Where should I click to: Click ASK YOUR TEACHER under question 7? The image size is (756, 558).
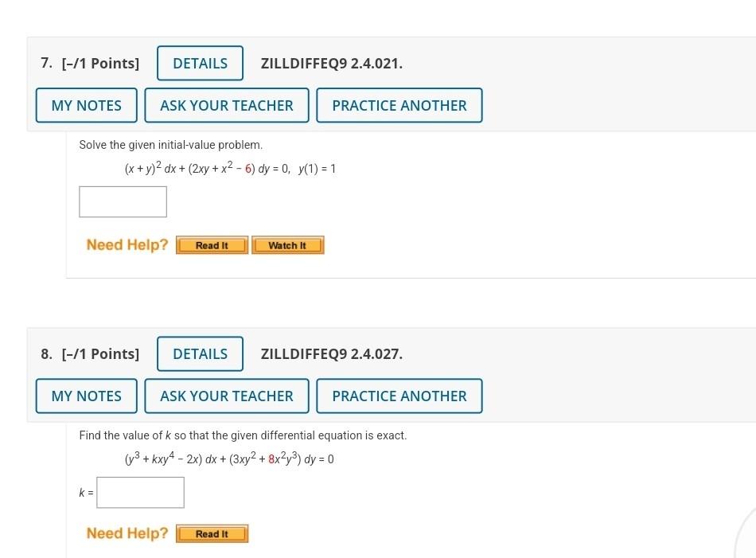tap(226, 105)
